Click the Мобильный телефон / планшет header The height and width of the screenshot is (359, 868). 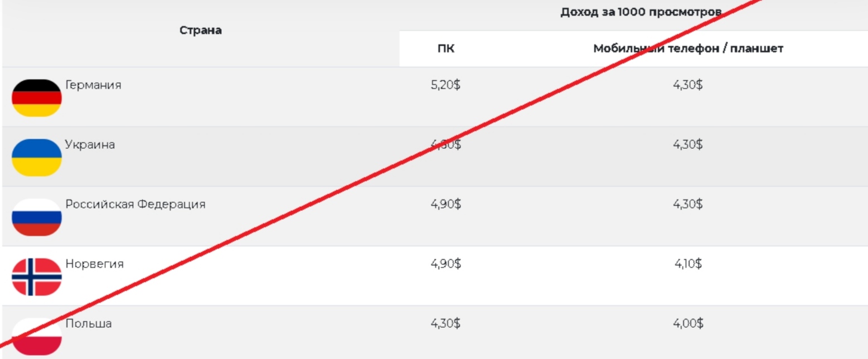[x=688, y=48]
